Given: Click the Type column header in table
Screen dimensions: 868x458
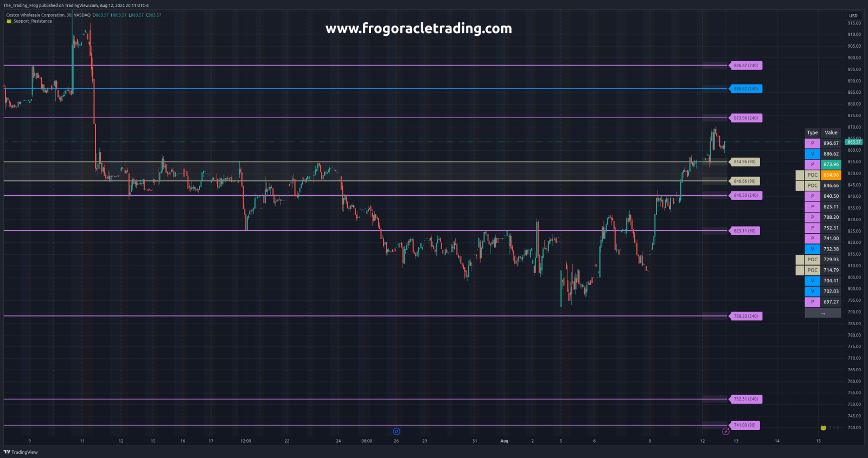Looking at the screenshot, I should pos(812,133).
